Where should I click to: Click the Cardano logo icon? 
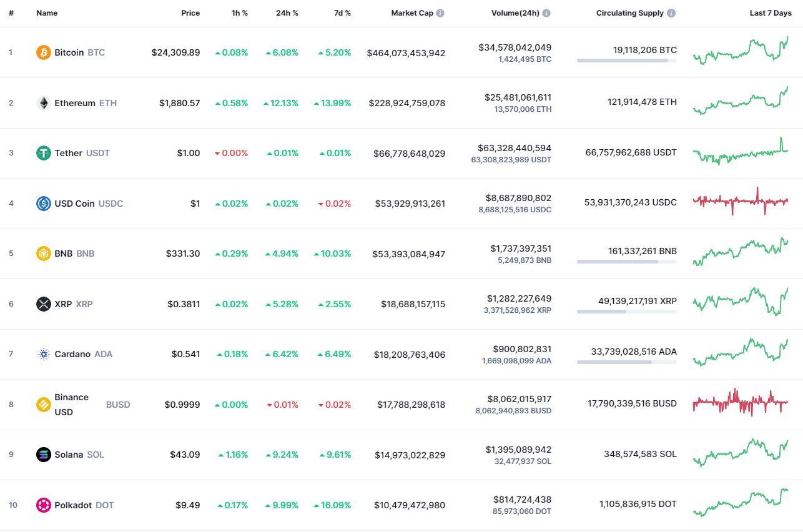(43, 354)
